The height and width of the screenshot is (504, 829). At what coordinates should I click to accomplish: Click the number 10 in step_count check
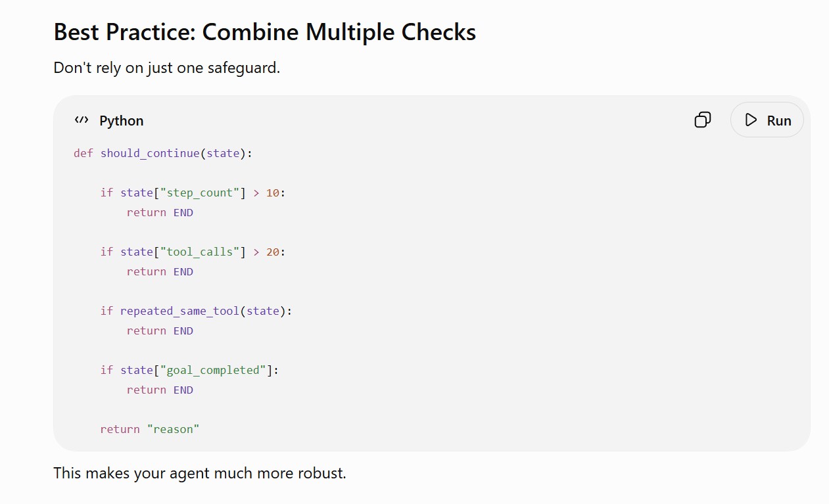click(x=273, y=193)
